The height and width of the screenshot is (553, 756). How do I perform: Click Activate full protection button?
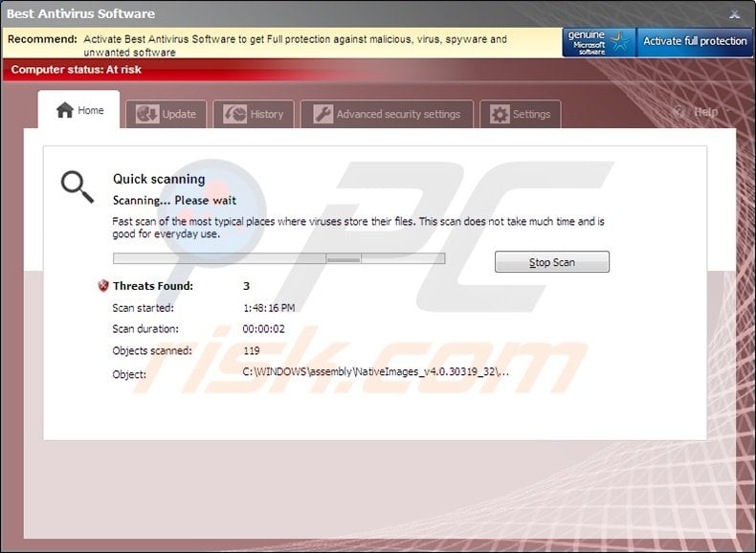tap(695, 42)
